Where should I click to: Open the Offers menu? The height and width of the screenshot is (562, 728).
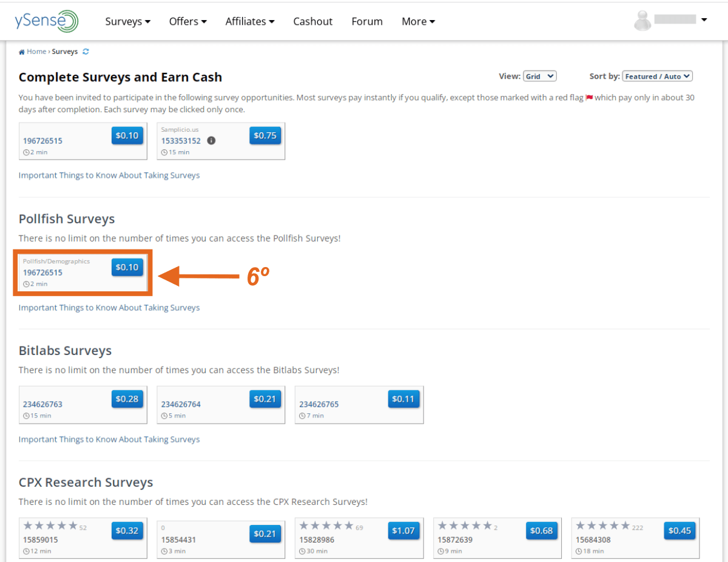[187, 21]
